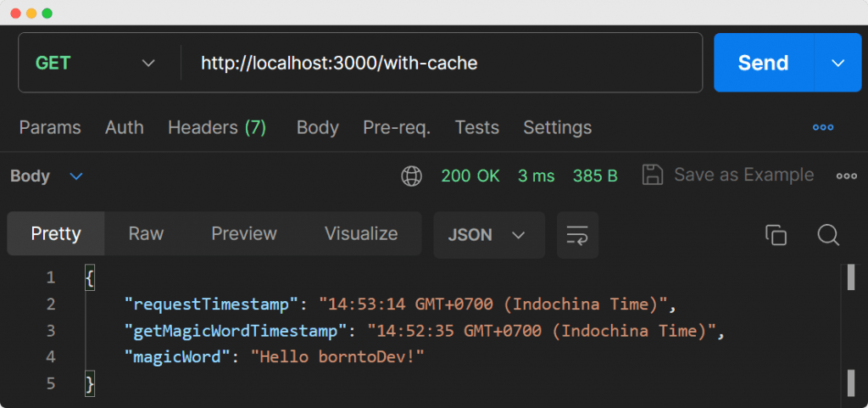The width and height of the screenshot is (868, 408).
Task: Select the Preview view
Action: (244, 233)
